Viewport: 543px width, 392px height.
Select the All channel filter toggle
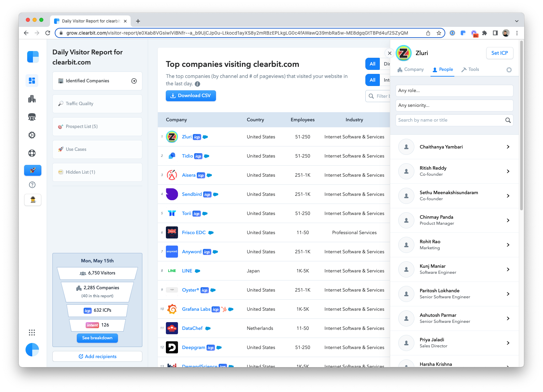pos(372,64)
